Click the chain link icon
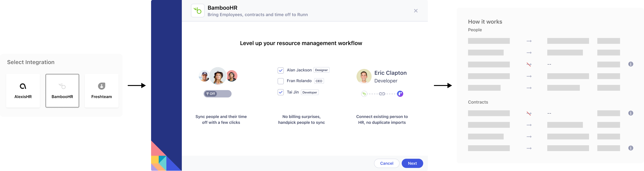This screenshot has height=171, width=644. click(x=382, y=94)
